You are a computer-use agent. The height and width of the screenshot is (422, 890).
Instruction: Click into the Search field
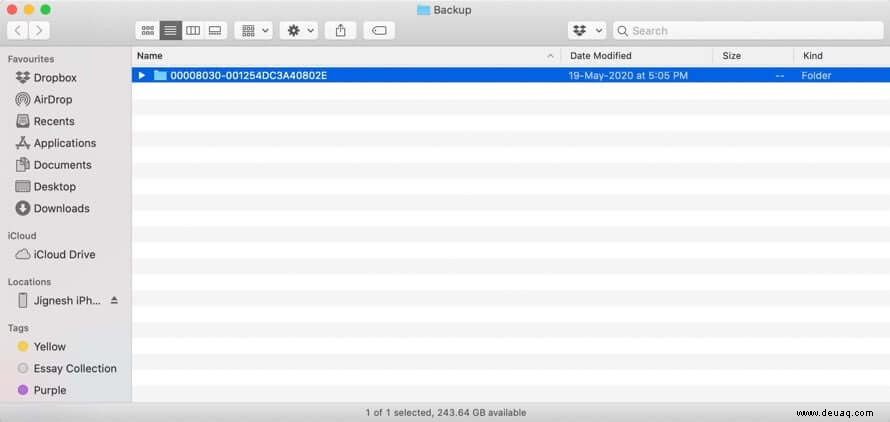pos(748,31)
